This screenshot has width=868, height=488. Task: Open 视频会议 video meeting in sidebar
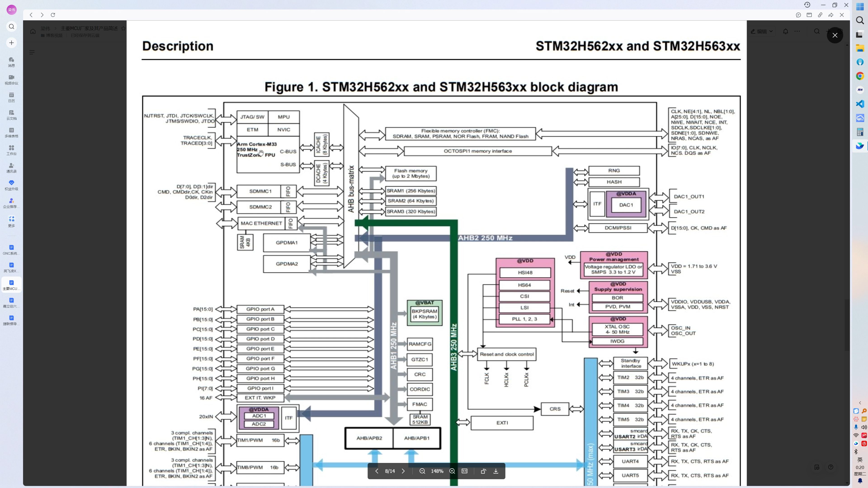[12, 80]
